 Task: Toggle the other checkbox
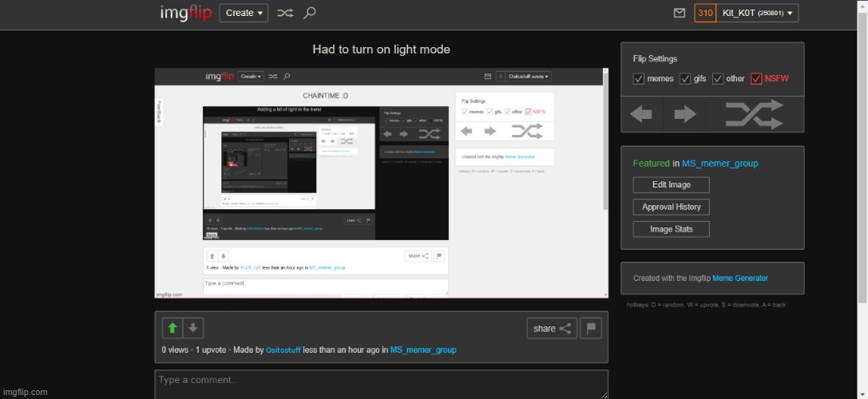[718, 78]
